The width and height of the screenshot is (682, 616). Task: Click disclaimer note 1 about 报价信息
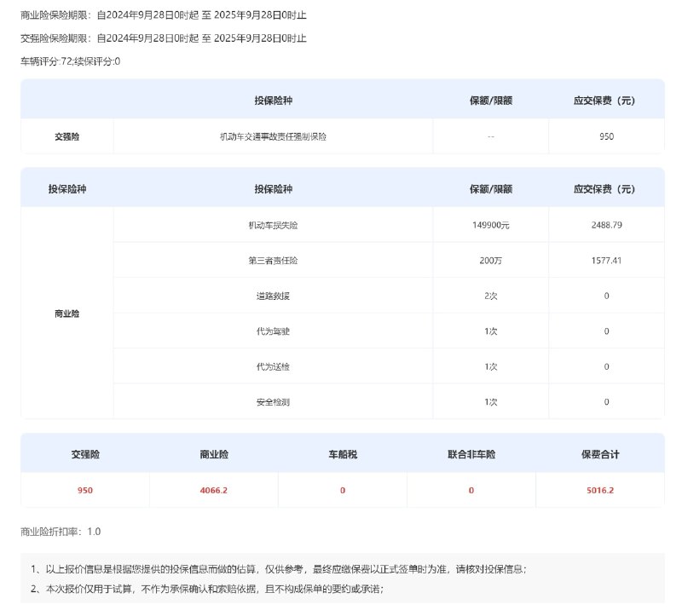click(279, 569)
